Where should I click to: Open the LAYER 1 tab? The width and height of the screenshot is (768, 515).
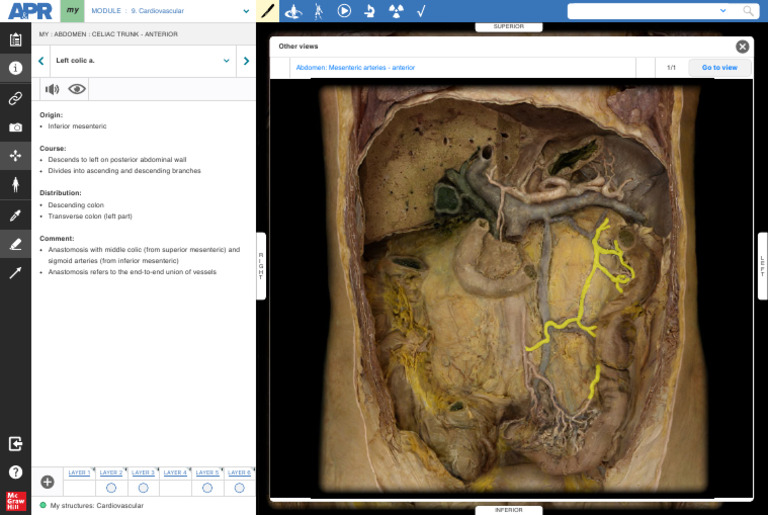[79, 473]
